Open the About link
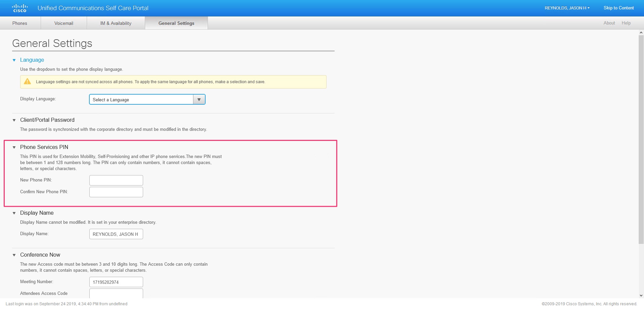 pos(609,23)
